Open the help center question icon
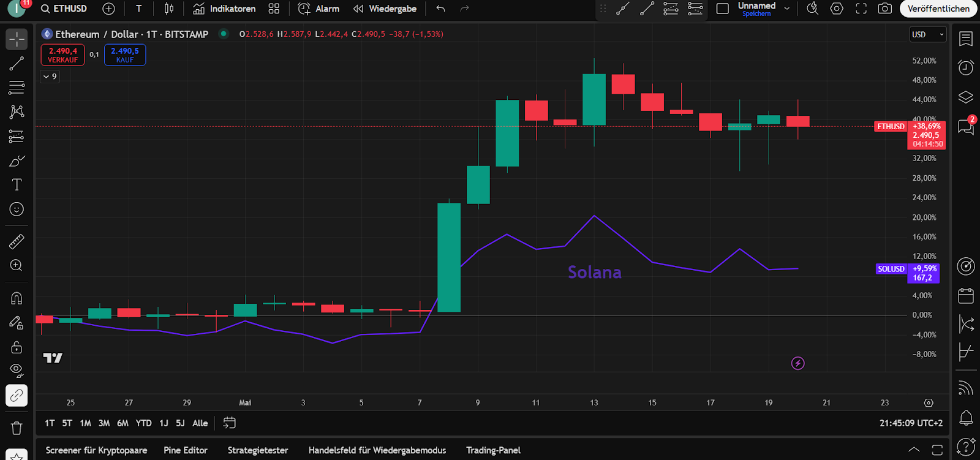The width and height of the screenshot is (980, 460). tap(966, 447)
